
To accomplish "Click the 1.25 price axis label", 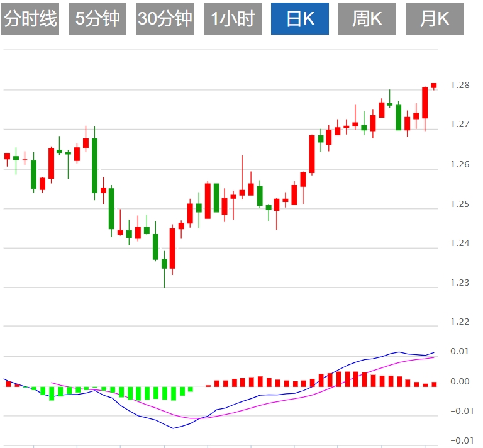I will pos(460,204).
